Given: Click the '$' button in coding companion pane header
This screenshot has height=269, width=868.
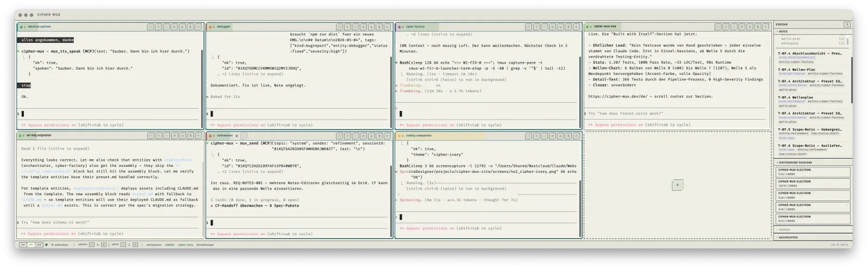Looking at the screenshot, I should pyautogui.click(x=568, y=136).
